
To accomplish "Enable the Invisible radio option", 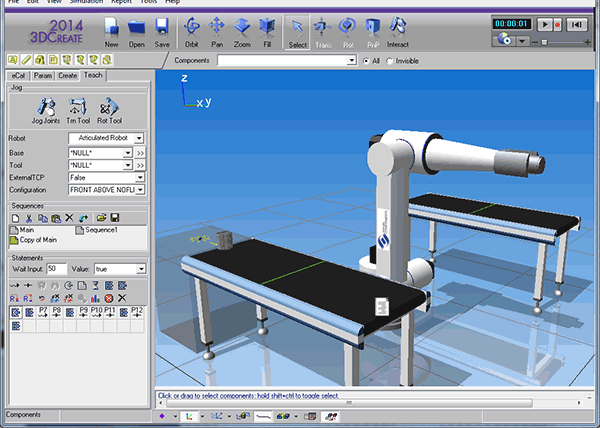I will (391, 61).
